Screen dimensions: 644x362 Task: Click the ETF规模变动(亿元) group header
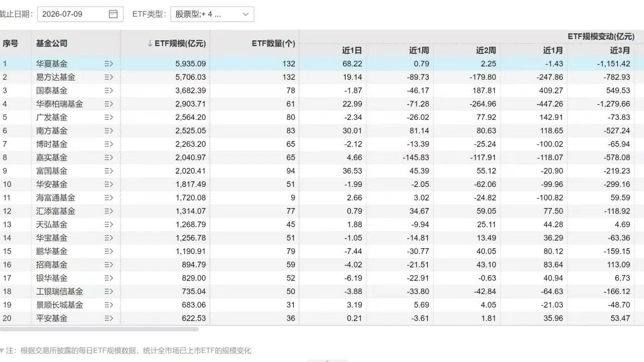pos(601,36)
